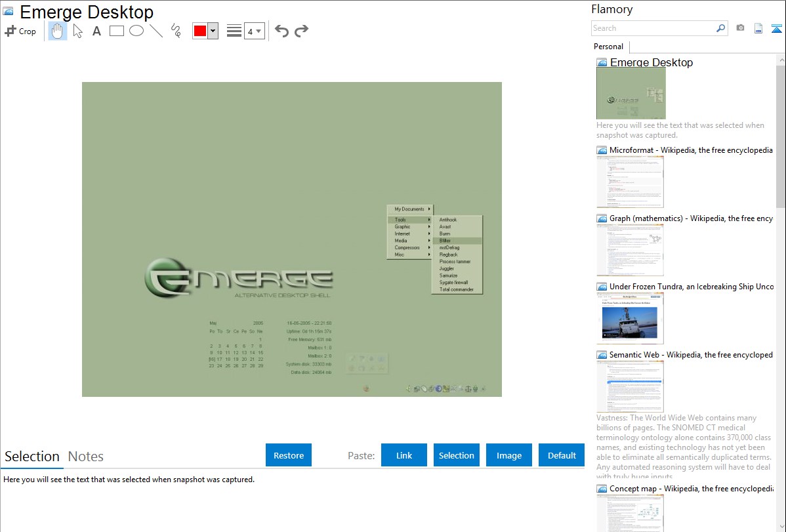Viewport: 786px width, 532px height.
Task: Click the Flamory panel title
Action: tap(612, 9)
